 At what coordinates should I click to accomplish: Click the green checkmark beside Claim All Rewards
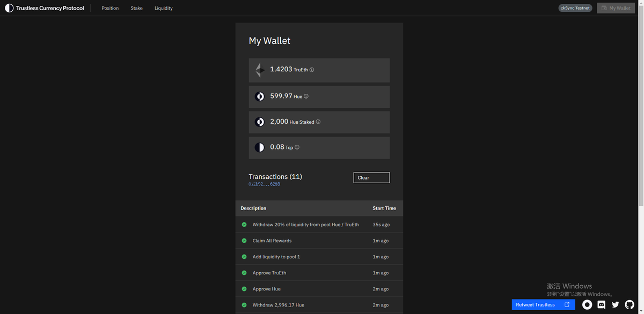[x=243, y=240]
